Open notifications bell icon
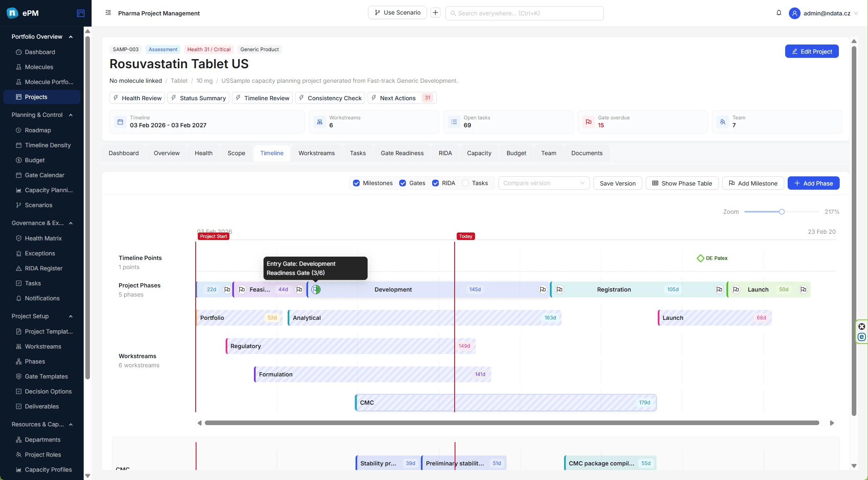Viewport: 868px width, 480px height. (x=779, y=13)
